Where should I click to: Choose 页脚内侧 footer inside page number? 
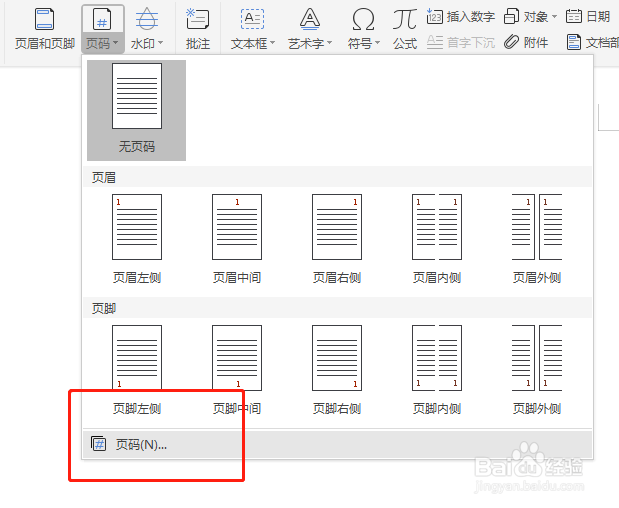coord(437,370)
